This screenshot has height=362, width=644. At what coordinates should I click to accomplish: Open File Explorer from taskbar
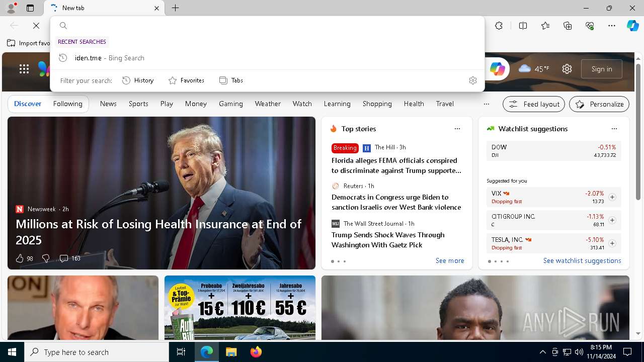231,352
